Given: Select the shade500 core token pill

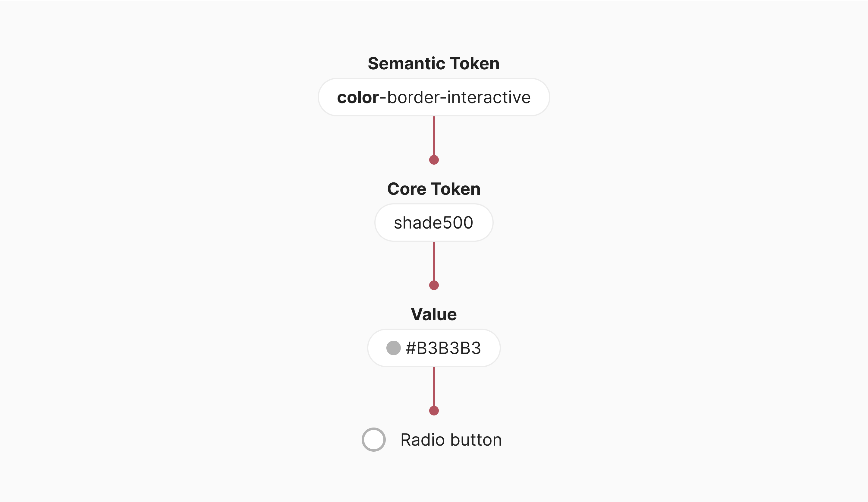Looking at the screenshot, I should coord(434,223).
